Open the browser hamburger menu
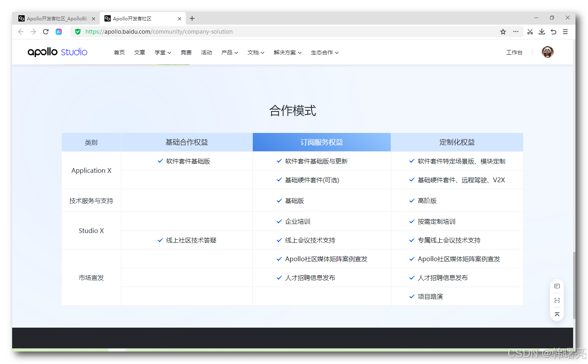 coord(565,32)
